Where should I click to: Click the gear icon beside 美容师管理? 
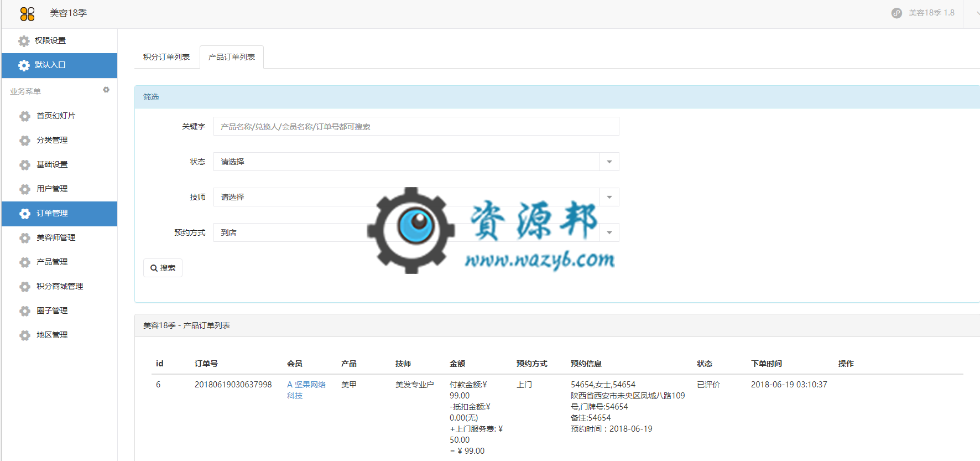pyautogui.click(x=25, y=238)
